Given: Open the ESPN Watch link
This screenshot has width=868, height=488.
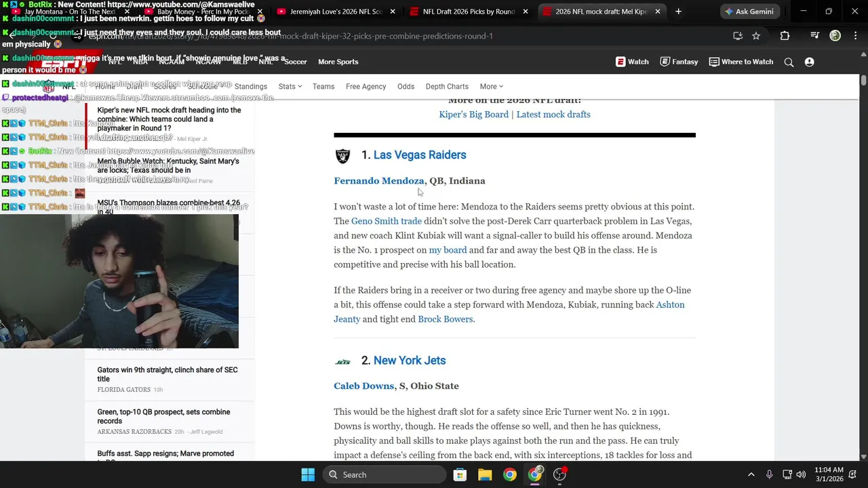Looking at the screenshot, I should [632, 62].
